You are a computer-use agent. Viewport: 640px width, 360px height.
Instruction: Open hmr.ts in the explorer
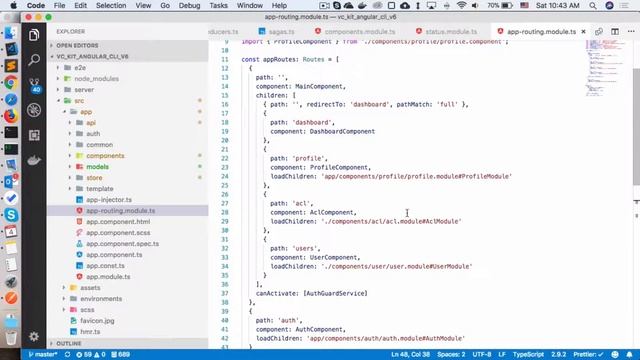pyautogui.click(x=90, y=332)
